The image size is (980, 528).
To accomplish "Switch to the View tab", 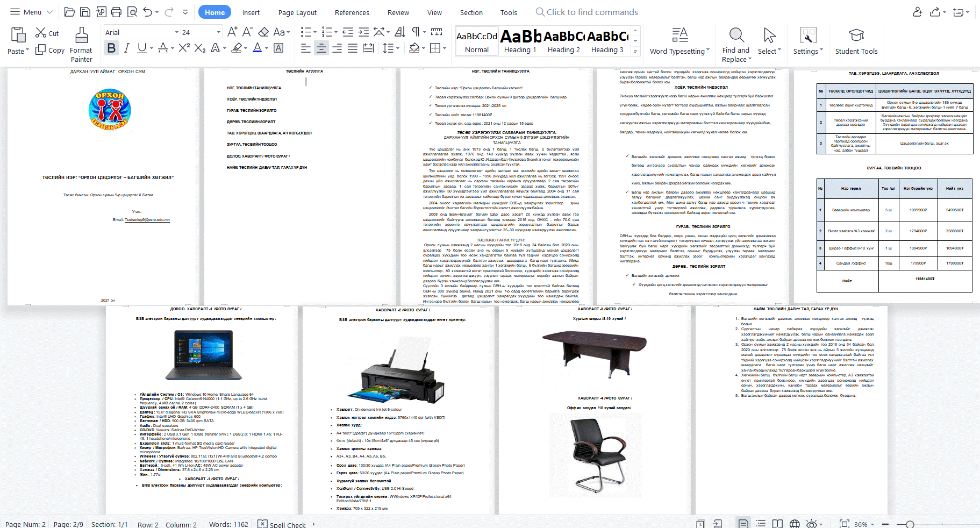I will click(434, 12).
